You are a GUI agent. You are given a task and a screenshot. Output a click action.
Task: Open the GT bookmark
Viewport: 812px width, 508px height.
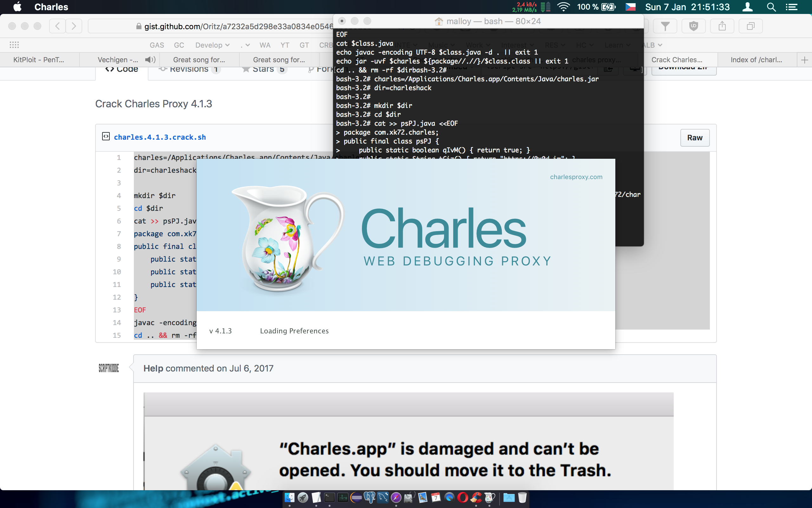pyautogui.click(x=304, y=45)
